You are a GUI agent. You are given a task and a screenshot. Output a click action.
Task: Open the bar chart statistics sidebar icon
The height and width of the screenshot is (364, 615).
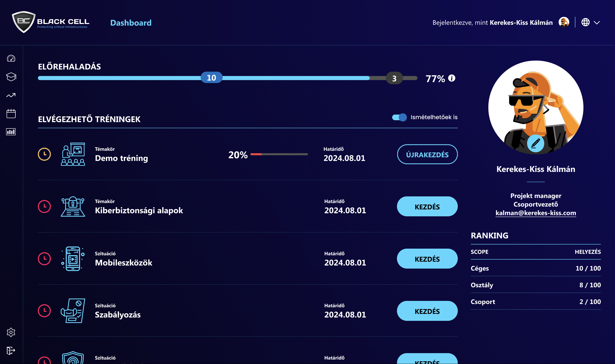11,132
